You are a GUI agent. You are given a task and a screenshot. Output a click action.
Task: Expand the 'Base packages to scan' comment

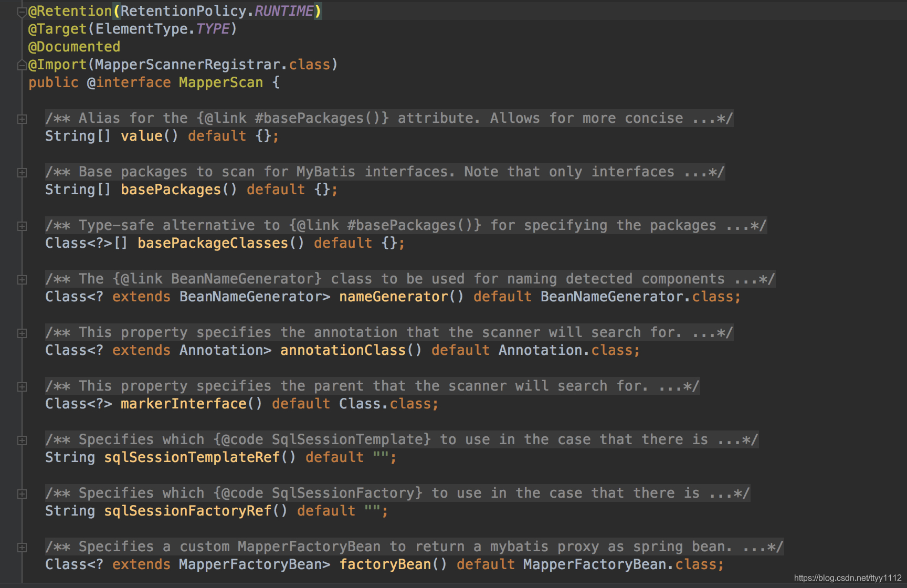22,173
